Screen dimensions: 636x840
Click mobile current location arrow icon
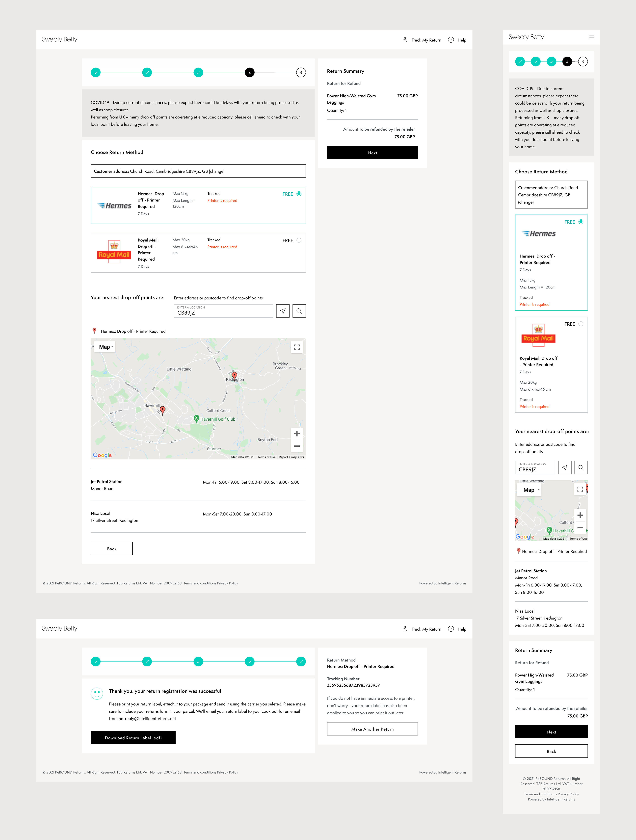[565, 468]
